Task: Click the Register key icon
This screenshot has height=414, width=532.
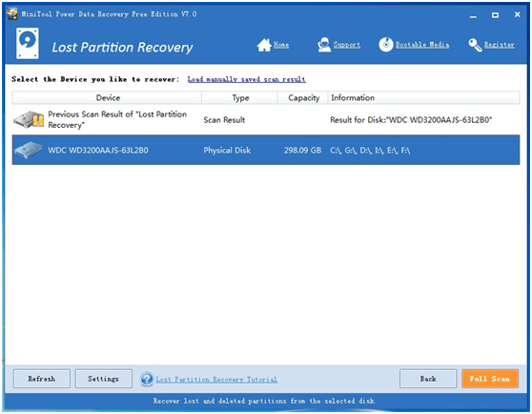Action: [x=475, y=45]
